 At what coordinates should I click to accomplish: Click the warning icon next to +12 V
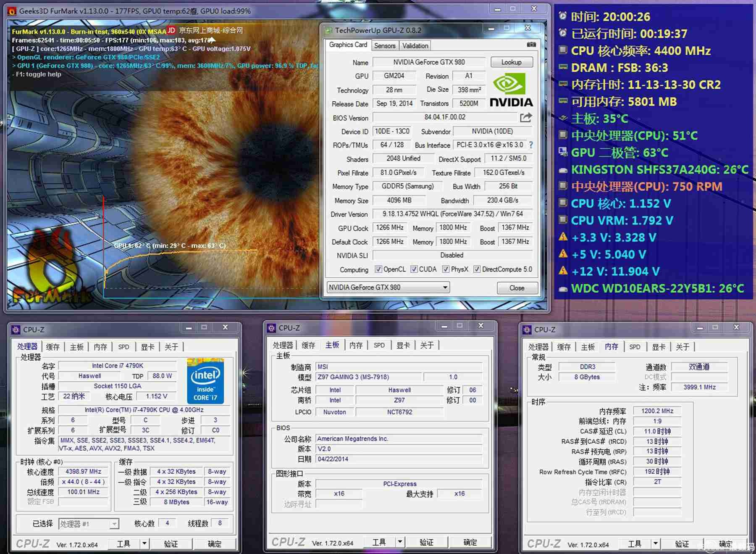(x=563, y=271)
